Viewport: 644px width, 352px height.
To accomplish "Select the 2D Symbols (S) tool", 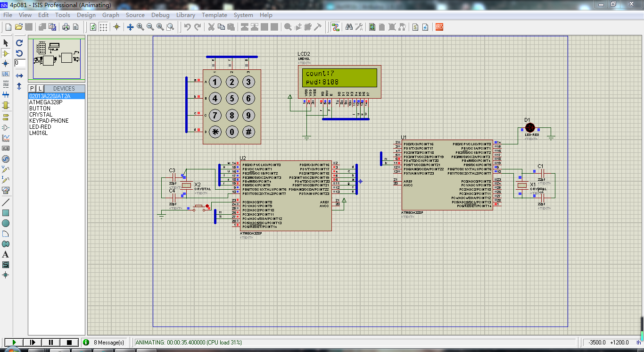I will click(6, 265).
